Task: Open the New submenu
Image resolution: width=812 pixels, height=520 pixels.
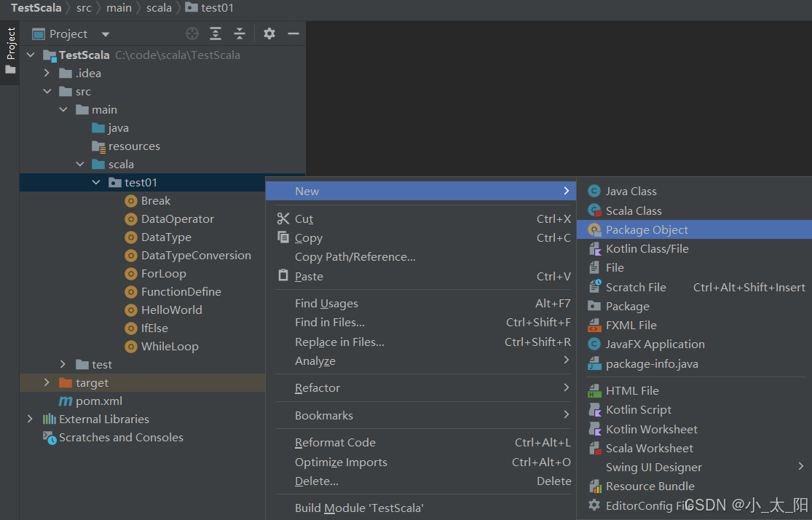Action: (x=420, y=191)
